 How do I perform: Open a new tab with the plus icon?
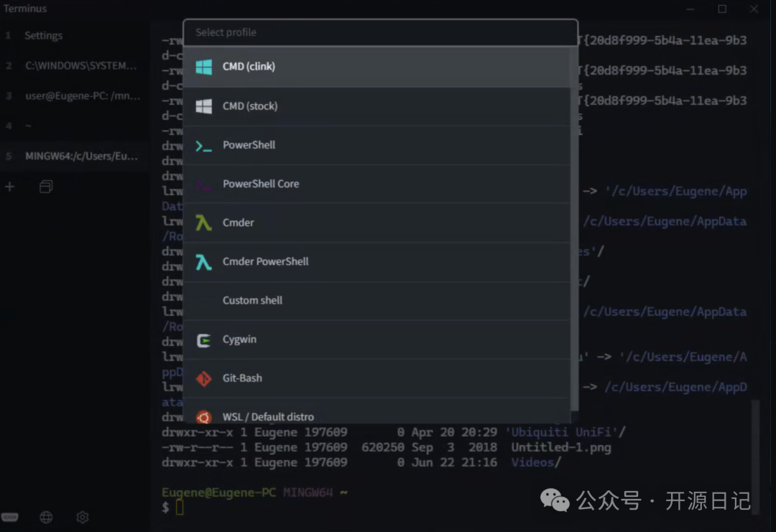tap(9, 187)
